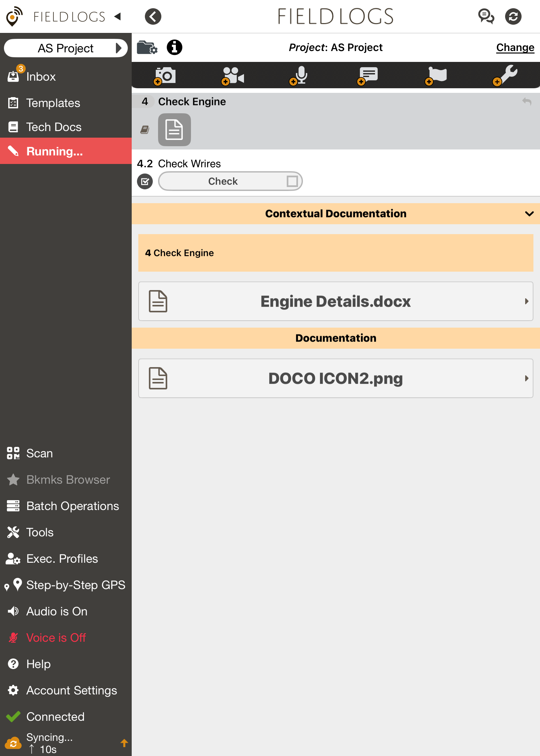
Task: Add a comment using the speech bubble icon
Action: (x=367, y=75)
